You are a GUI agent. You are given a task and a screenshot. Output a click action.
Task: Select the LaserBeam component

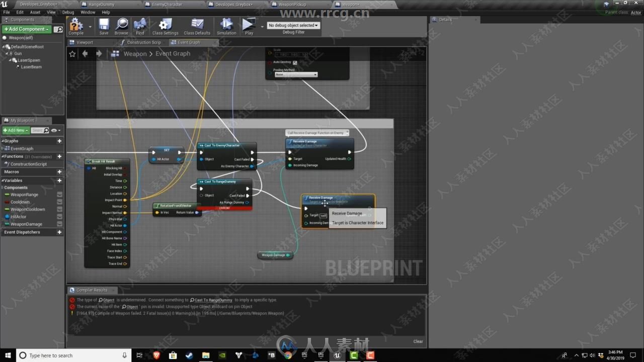click(x=31, y=67)
